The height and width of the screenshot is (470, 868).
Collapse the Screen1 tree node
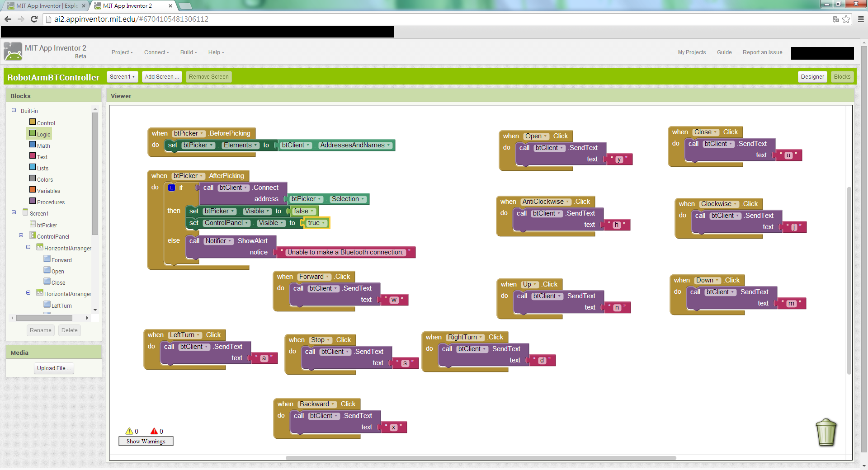[x=14, y=212]
